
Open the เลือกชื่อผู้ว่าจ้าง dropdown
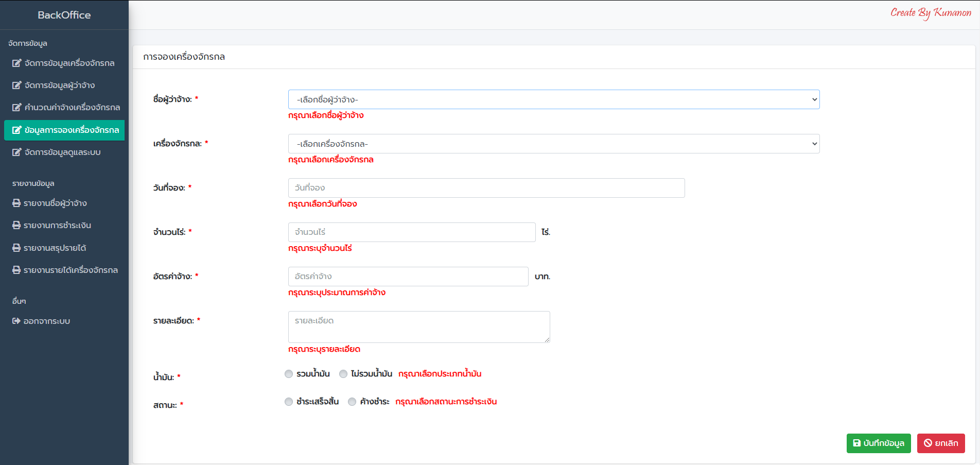(x=553, y=99)
